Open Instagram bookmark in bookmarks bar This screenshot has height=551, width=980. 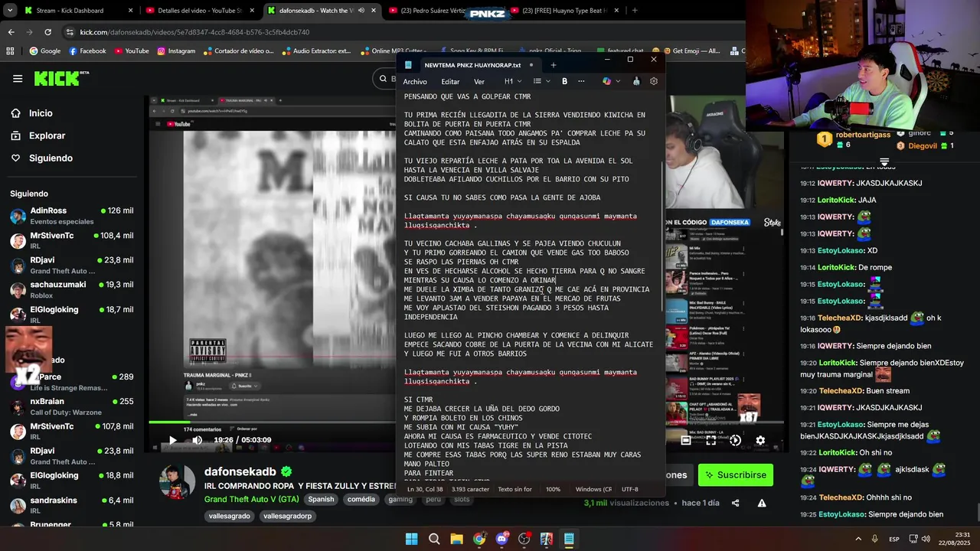[176, 51]
